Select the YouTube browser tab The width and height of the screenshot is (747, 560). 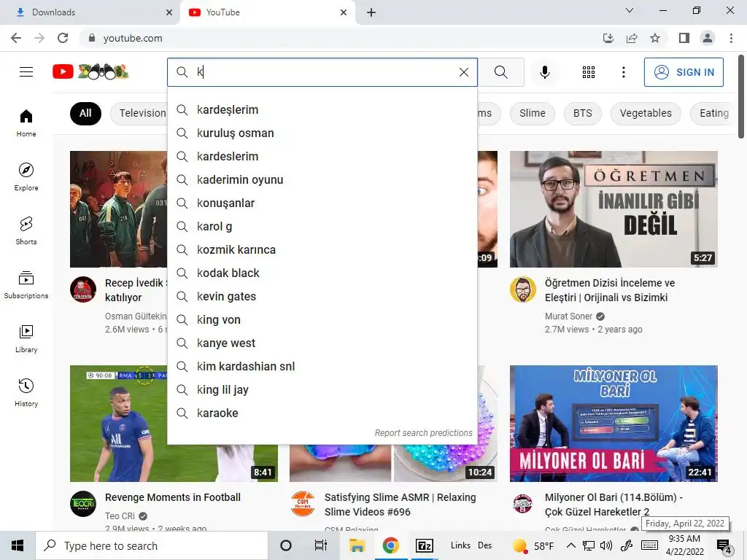point(267,12)
